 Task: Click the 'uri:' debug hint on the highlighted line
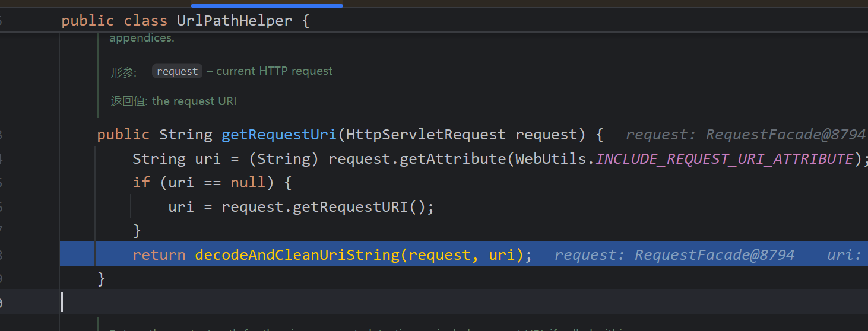tap(844, 255)
